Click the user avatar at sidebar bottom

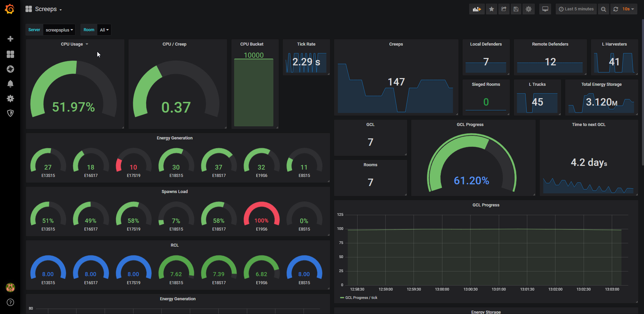(10, 288)
